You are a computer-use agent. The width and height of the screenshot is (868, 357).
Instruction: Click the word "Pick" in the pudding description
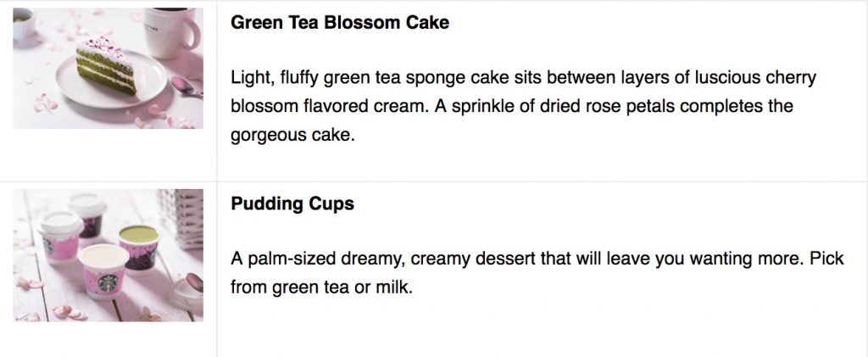[826, 259]
